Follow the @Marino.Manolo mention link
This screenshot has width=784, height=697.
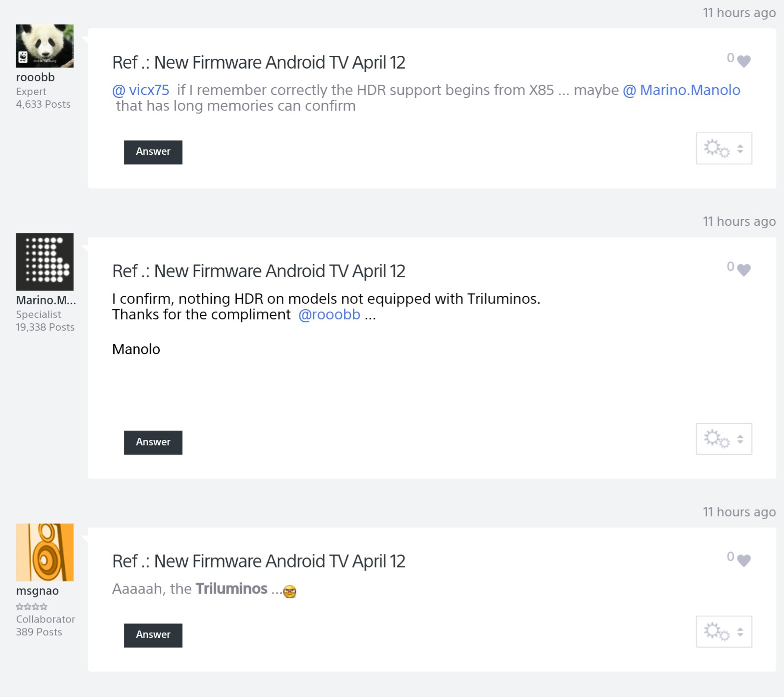pyautogui.click(x=681, y=90)
